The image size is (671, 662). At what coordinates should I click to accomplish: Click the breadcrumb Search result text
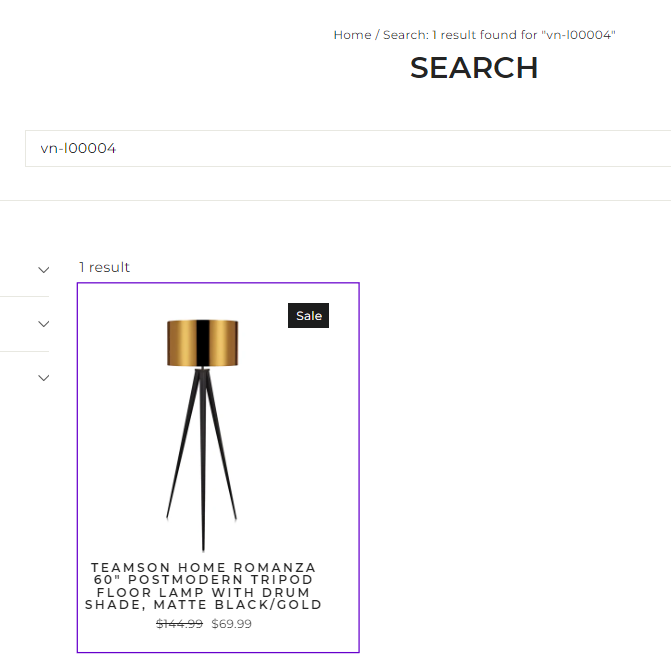[x=499, y=35]
